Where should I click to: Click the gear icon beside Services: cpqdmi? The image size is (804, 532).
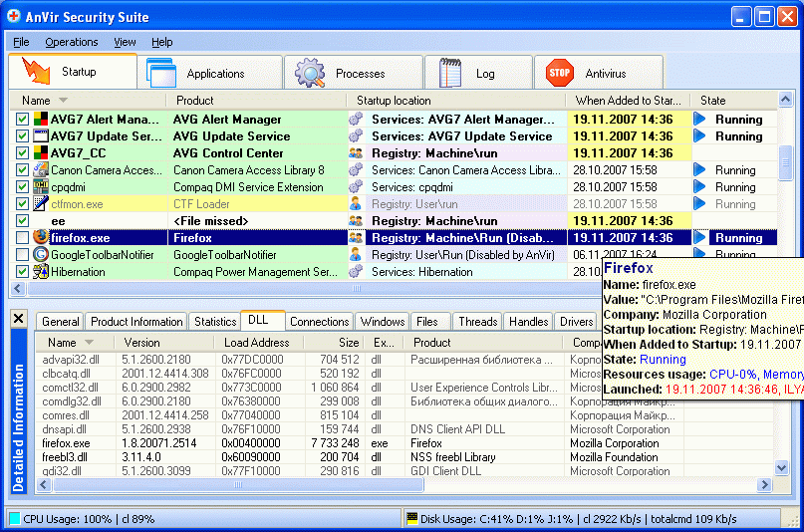click(356, 187)
